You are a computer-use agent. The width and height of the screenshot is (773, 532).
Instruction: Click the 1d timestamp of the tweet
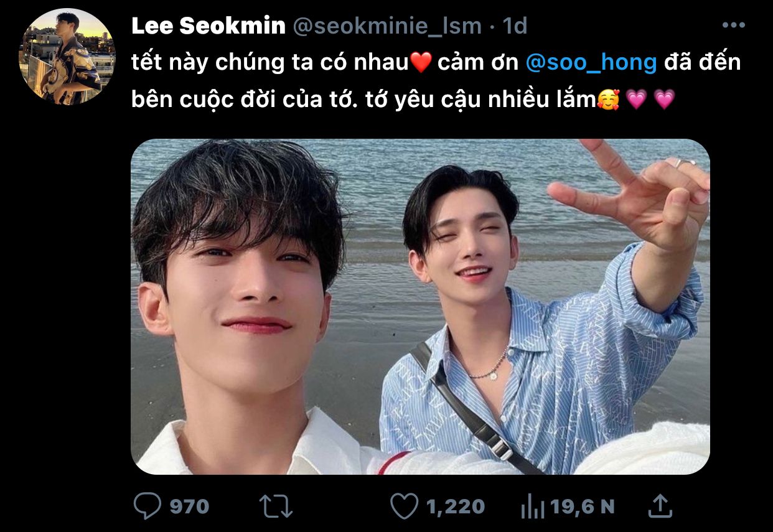pyautogui.click(x=515, y=26)
